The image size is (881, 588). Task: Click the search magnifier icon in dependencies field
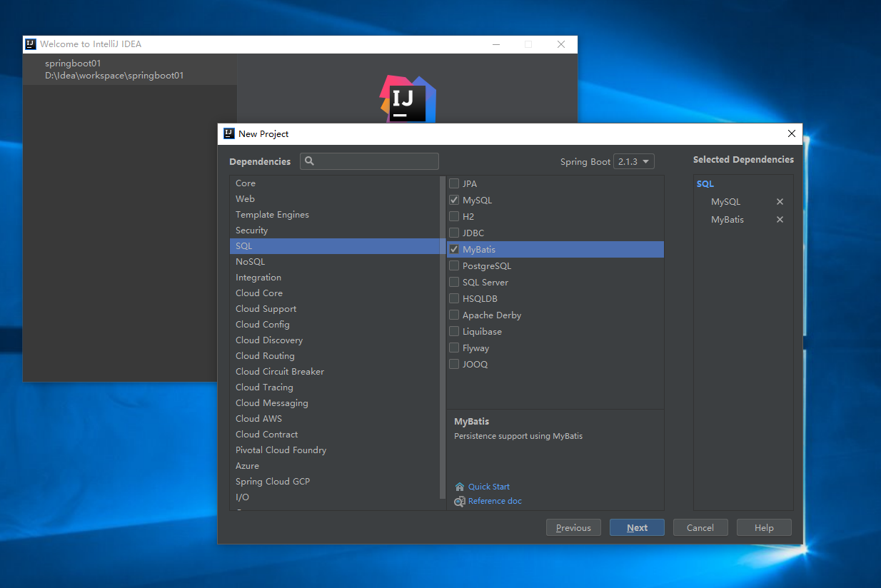pos(310,161)
